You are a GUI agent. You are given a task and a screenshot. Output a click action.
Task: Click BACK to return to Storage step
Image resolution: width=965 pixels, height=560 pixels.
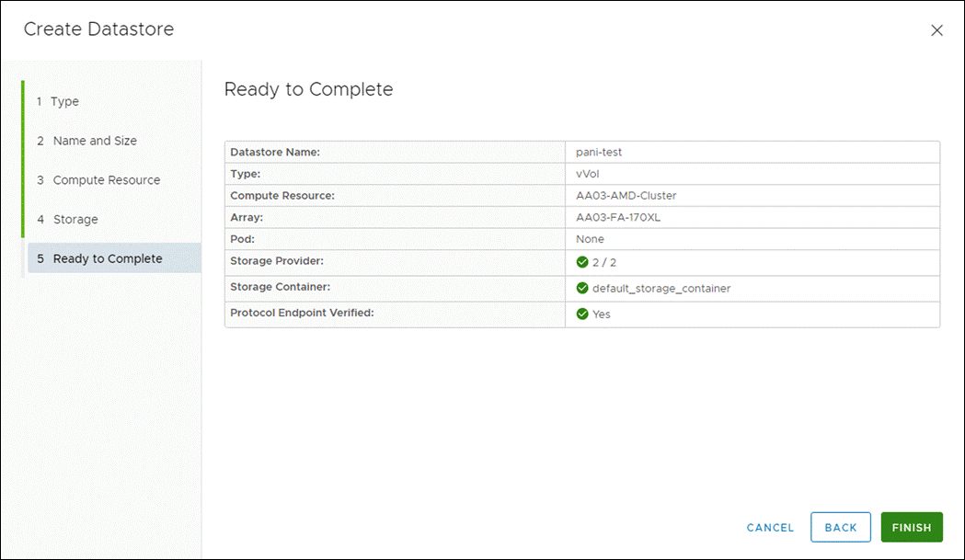(840, 527)
